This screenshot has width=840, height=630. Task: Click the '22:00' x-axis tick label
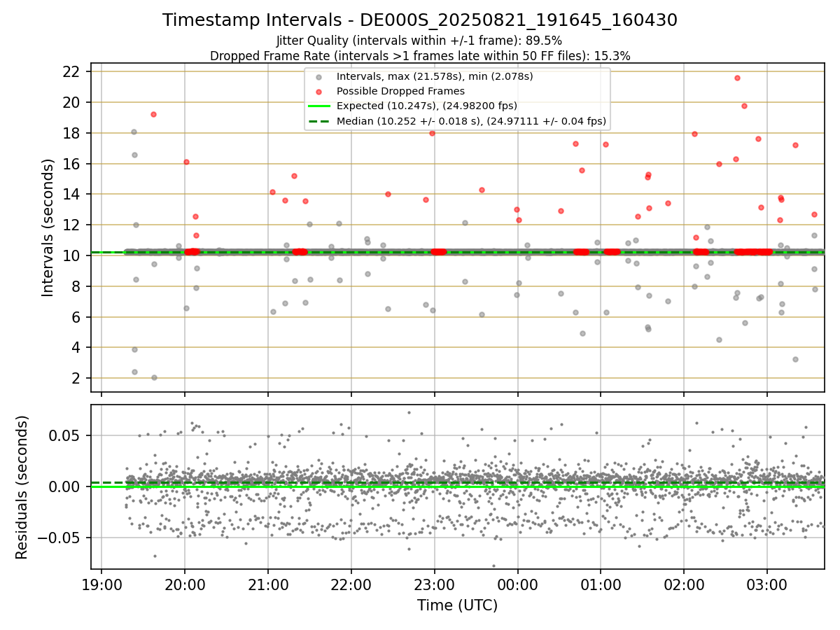pos(351,584)
